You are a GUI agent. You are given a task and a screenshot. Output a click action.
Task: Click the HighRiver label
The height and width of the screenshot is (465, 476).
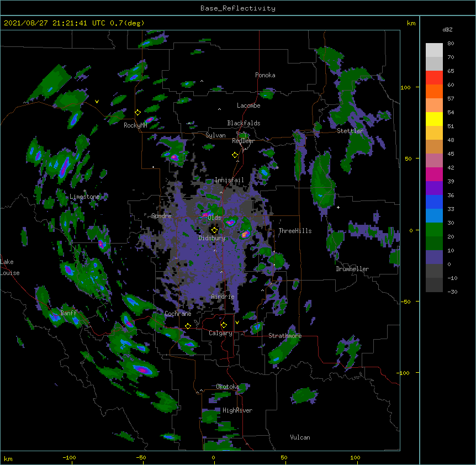pos(237,410)
